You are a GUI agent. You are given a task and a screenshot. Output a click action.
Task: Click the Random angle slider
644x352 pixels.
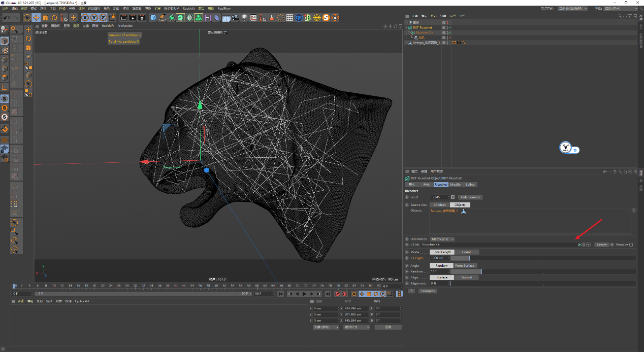543,271
